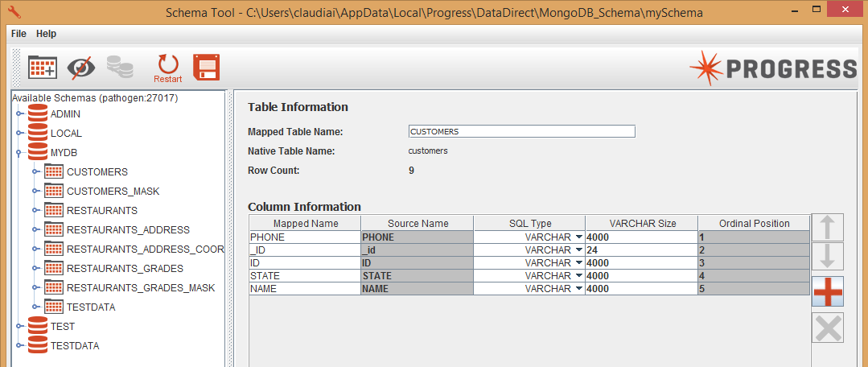Click the _id source name cell
868x367 pixels.
point(417,249)
